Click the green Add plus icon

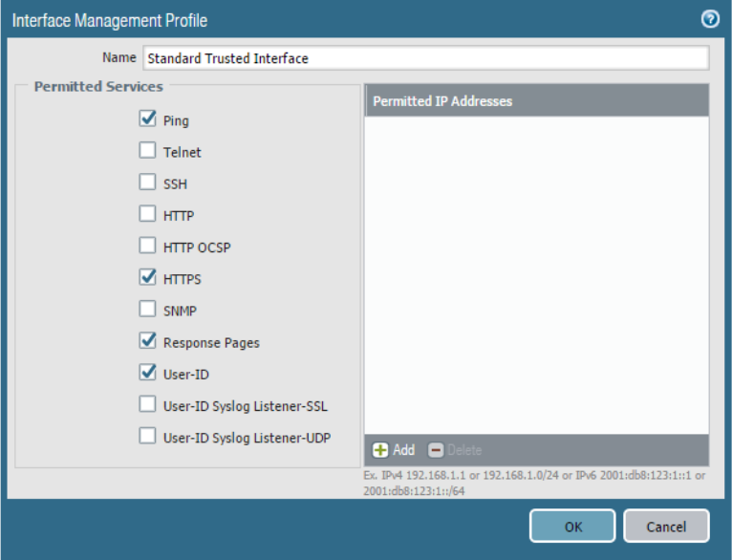click(x=381, y=450)
